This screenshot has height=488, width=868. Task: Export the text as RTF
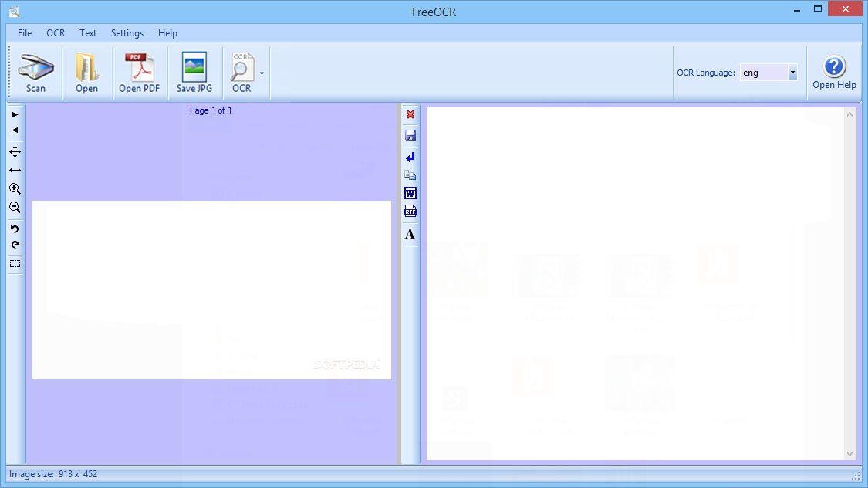tap(410, 212)
